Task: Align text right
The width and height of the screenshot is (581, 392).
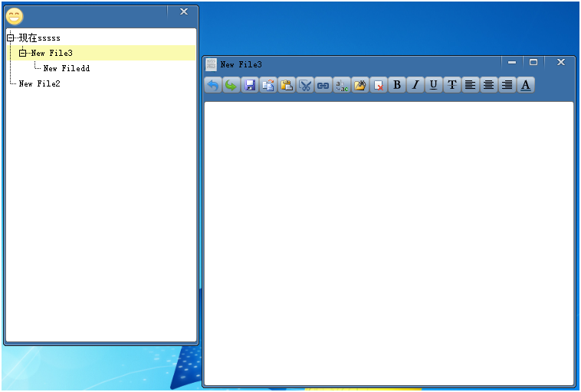Action: click(507, 85)
